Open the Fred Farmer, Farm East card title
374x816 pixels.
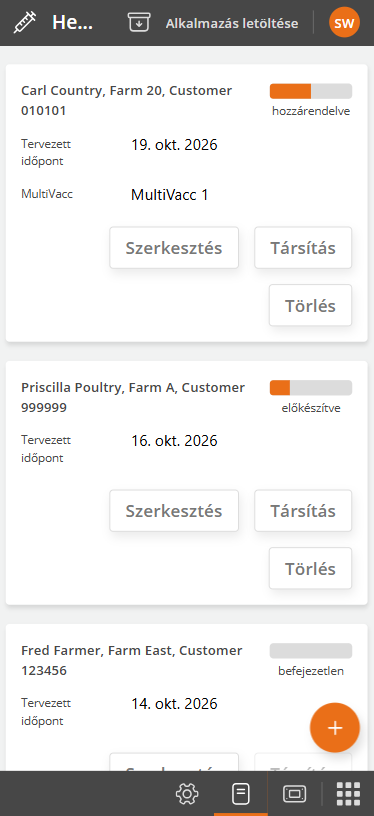(132, 660)
